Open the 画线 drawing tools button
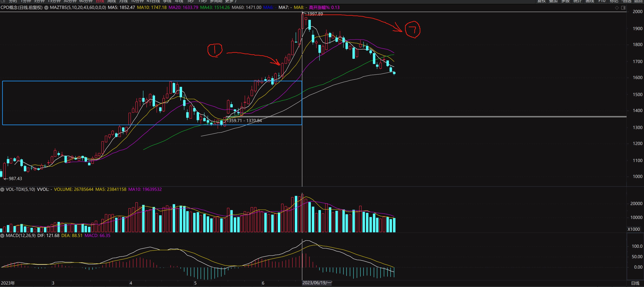Image resolution: width=644 pixels, height=287 pixels. 590,1
